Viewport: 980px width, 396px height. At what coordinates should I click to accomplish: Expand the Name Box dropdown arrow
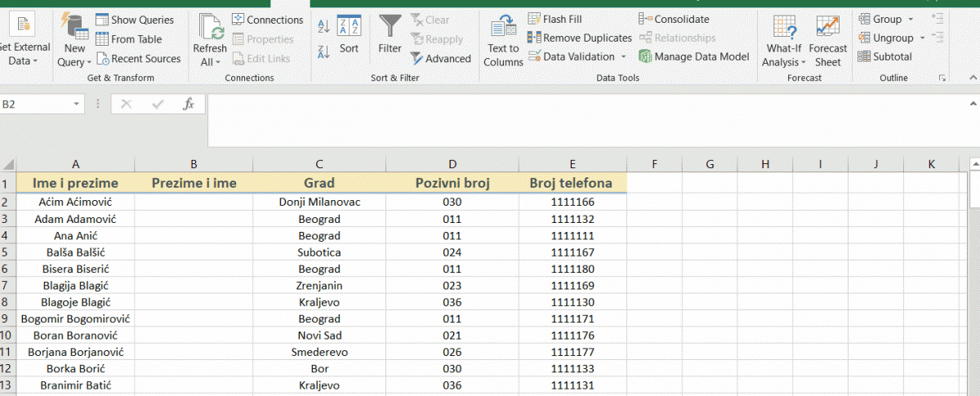coord(77,105)
